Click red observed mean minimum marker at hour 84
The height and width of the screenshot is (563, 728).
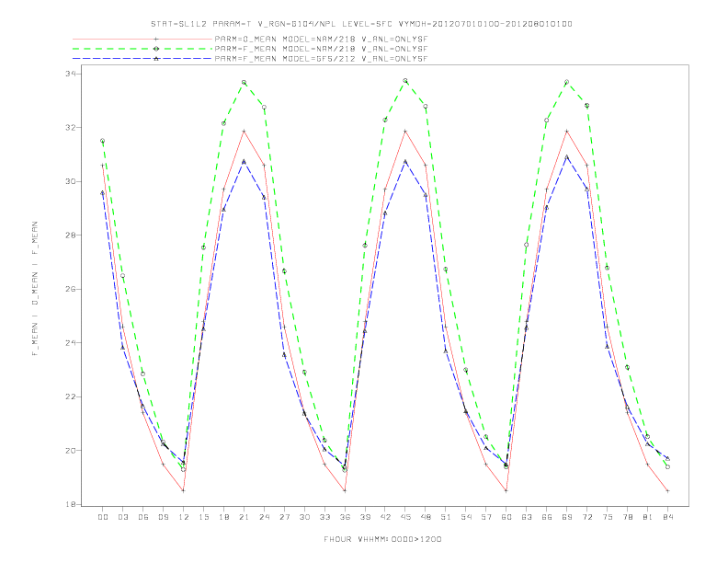(x=667, y=490)
